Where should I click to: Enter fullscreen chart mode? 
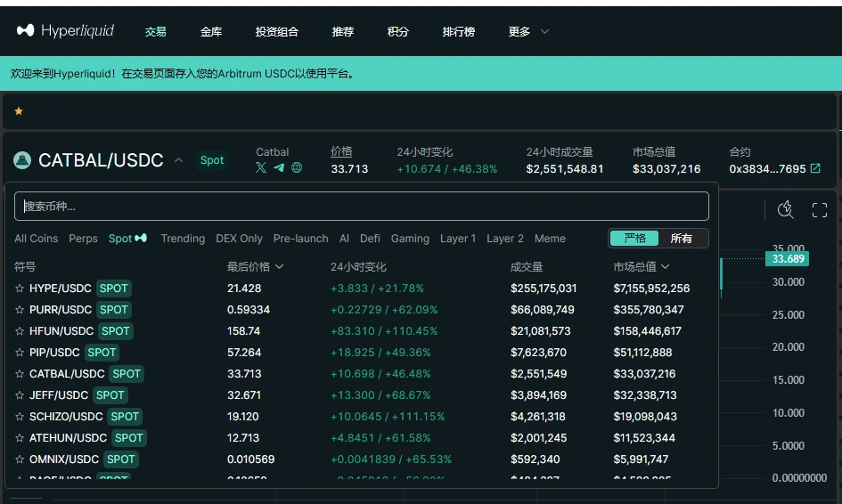pyautogui.click(x=820, y=210)
